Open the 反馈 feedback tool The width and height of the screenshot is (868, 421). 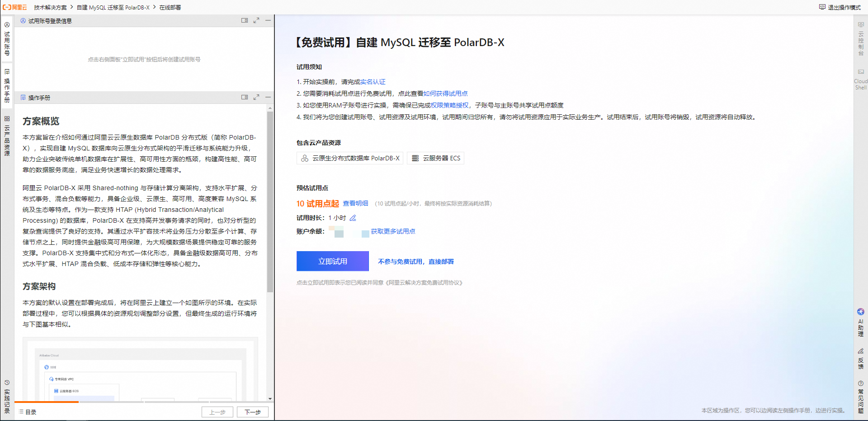tap(861, 359)
